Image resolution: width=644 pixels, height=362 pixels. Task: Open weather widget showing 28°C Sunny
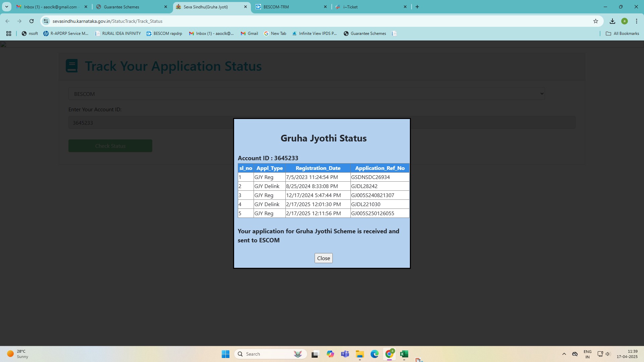point(18,354)
